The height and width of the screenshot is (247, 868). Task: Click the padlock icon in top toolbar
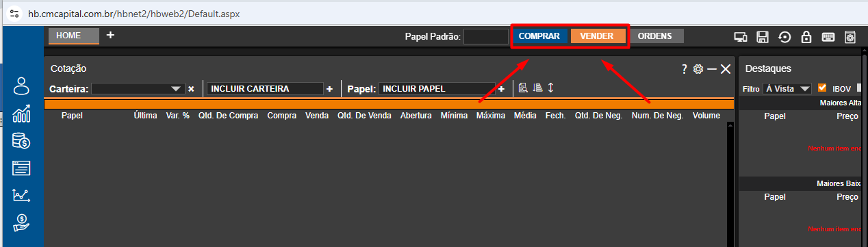(x=806, y=37)
